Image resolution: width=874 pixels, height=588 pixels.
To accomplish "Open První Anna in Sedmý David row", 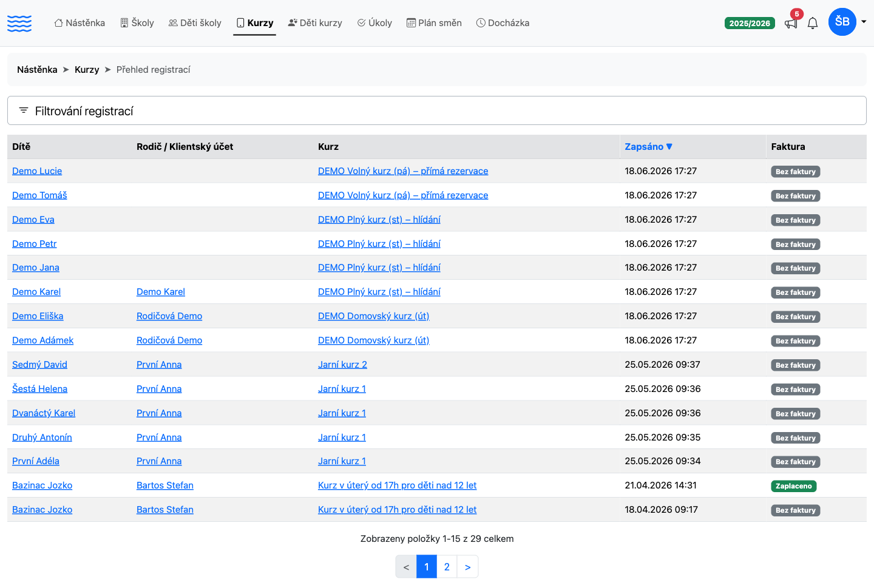I will click(x=159, y=365).
